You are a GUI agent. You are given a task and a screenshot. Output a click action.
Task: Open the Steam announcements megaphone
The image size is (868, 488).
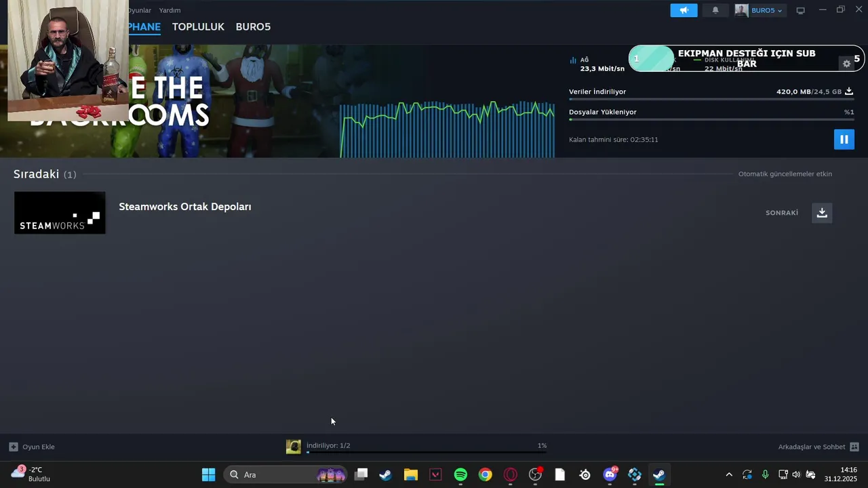pos(684,10)
